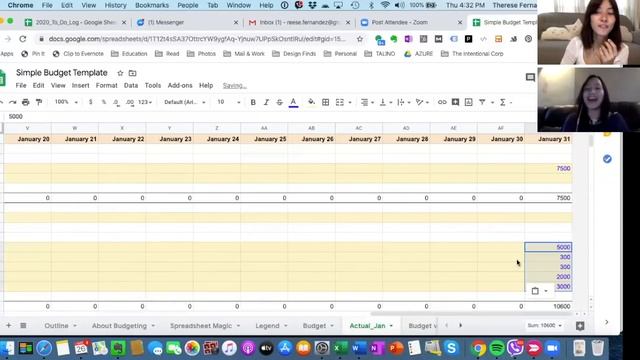Format cells as currency with dollar icon
This screenshot has height=360, width=640.
point(90,102)
